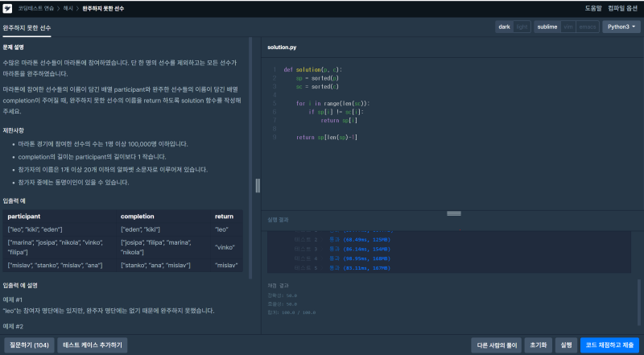The width and height of the screenshot is (644, 355).
Task: Open 도움말 in top bar
Action: click(x=593, y=8)
